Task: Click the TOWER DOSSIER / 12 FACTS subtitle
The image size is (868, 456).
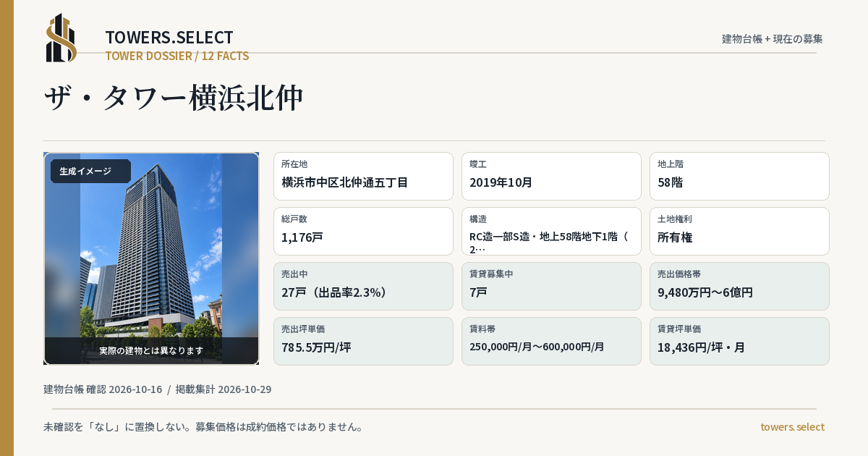Action: [177, 56]
